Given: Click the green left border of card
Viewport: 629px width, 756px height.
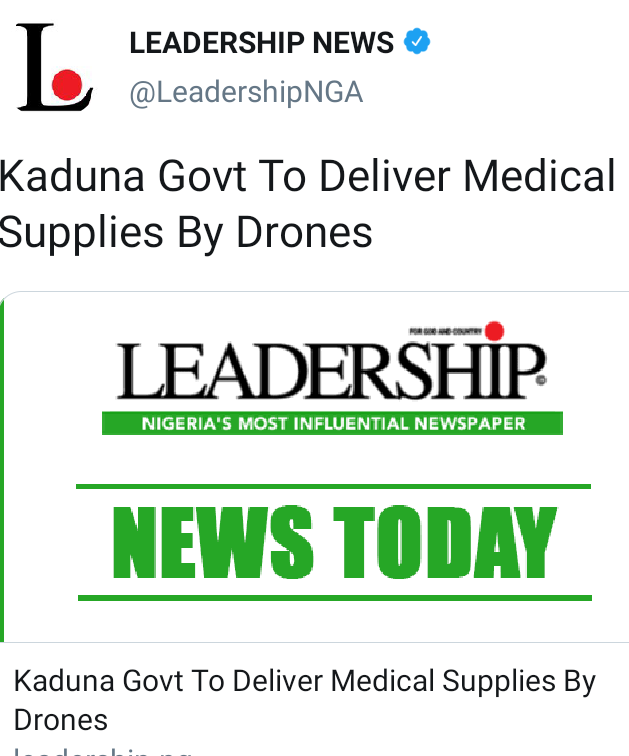Looking at the screenshot, I should point(2,470).
